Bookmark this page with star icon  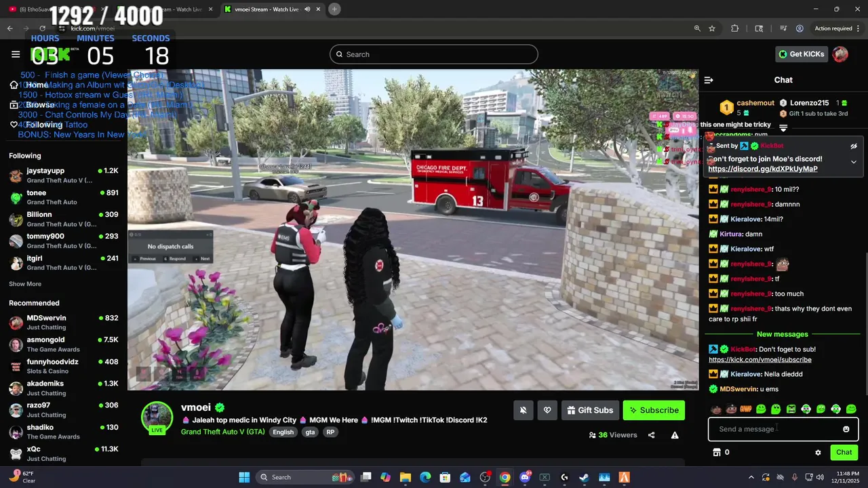click(712, 28)
